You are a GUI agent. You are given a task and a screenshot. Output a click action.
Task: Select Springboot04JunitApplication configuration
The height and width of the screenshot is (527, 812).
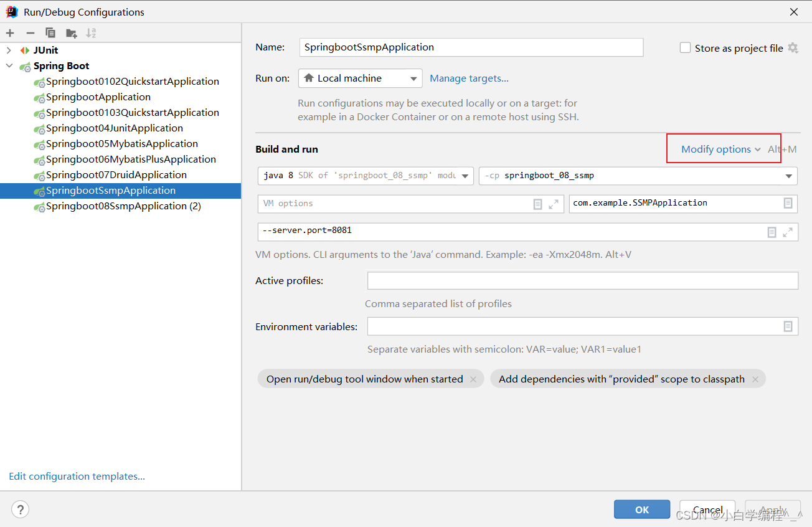coord(115,128)
